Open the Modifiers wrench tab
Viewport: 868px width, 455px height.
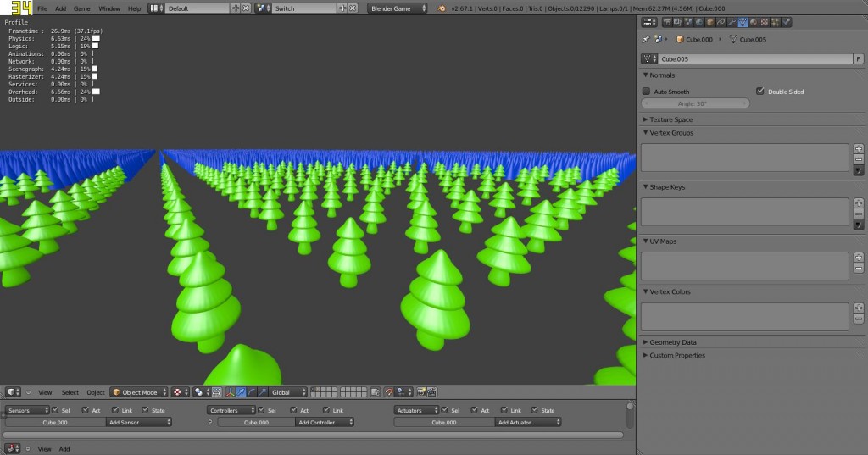(732, 22)
